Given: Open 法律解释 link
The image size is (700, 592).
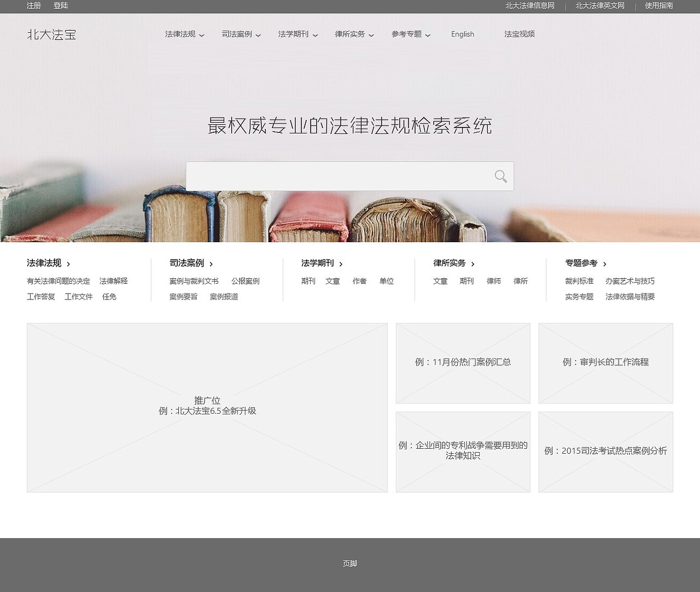Looking at the screenshot, I should [x=114, y=281].
